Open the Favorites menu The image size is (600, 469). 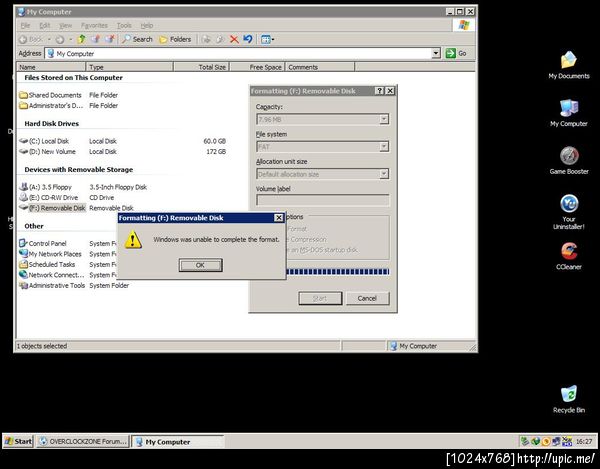point(94,25)
